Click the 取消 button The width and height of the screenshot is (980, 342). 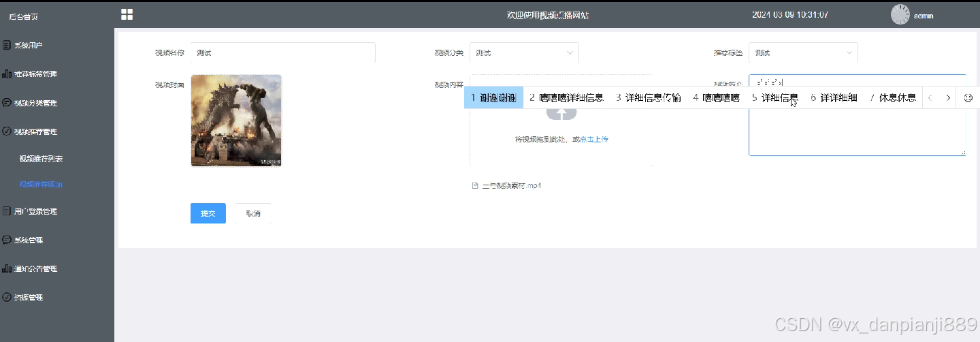click(253, 213)
